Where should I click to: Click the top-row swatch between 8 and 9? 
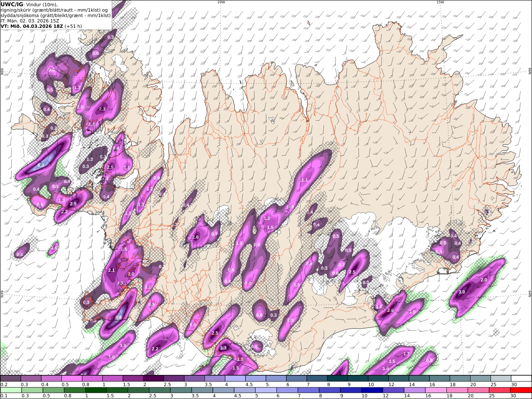[337, 379]
